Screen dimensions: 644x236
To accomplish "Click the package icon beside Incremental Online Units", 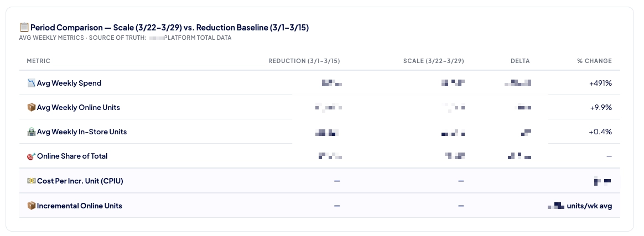I will [x=31, y=206].
